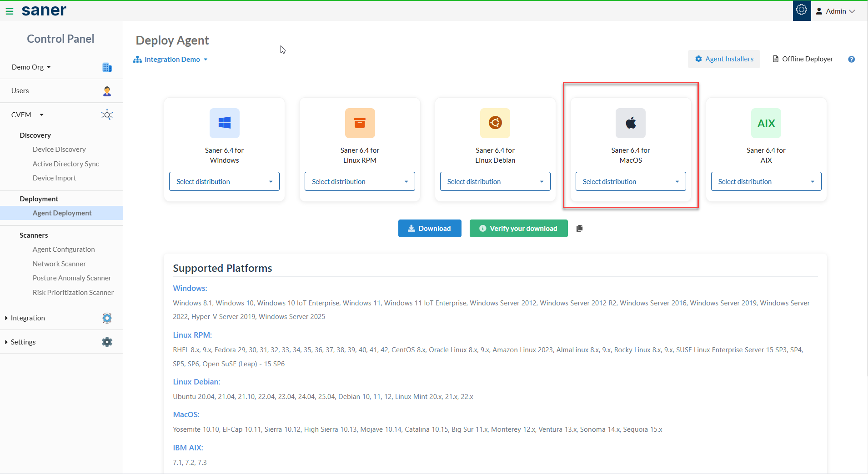Click the Windows: platform heading
868x474 pixels.
190,288
